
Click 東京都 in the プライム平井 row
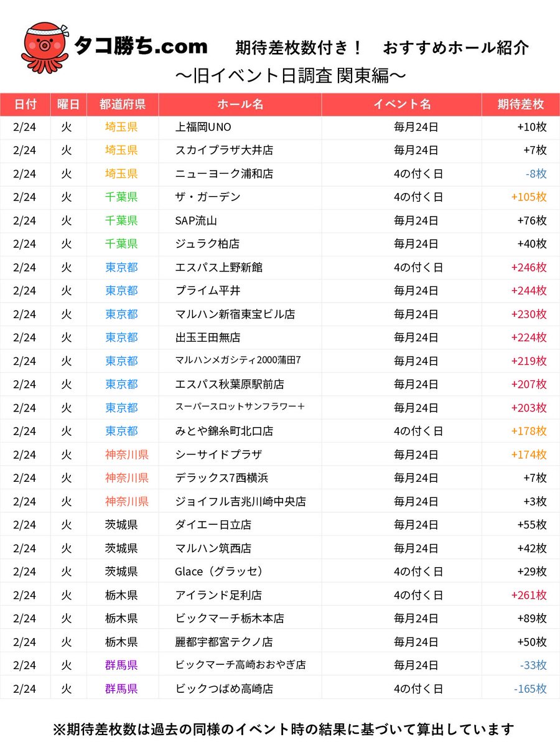[x=122, y=291]
